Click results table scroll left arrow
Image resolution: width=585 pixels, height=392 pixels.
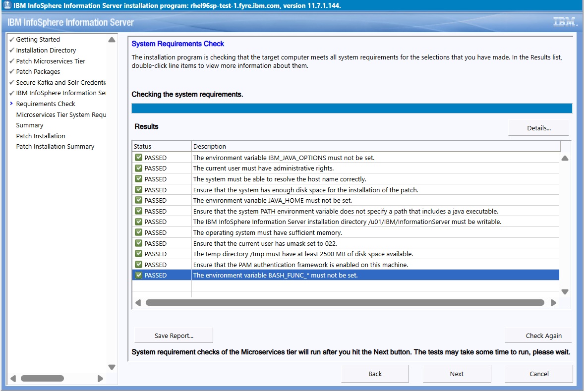click(x=138, y=302)
